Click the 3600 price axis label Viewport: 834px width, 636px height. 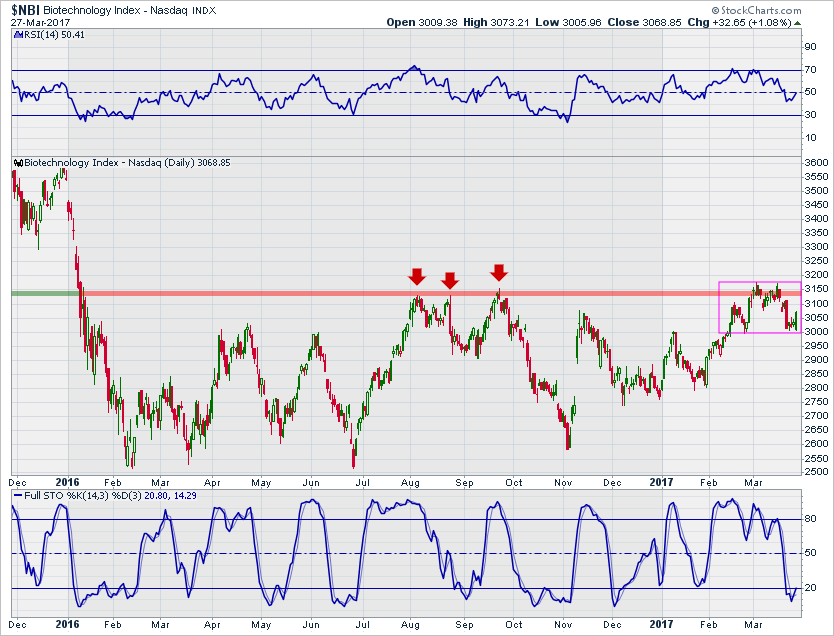click(x=816, y=163)
